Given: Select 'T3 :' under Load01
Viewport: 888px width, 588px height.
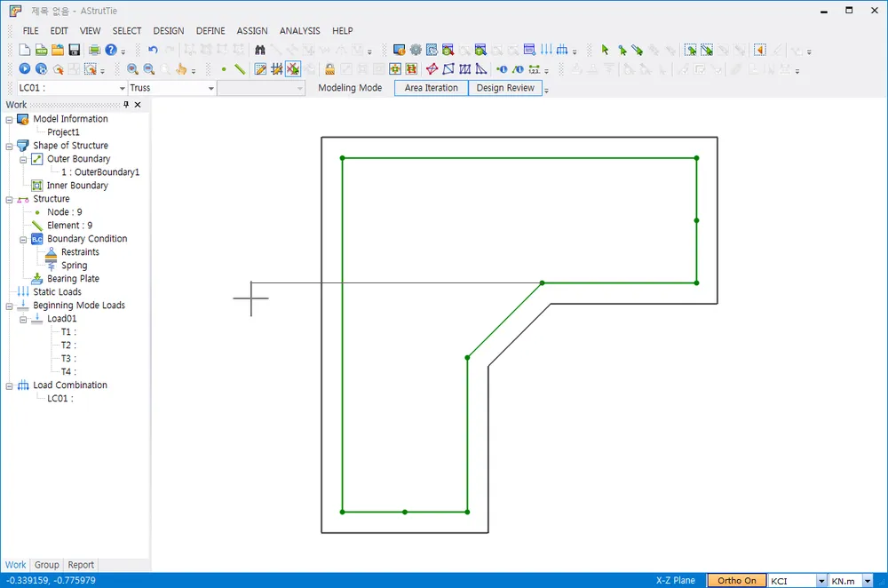Looking at the screenshot, I should pos(68,359).
